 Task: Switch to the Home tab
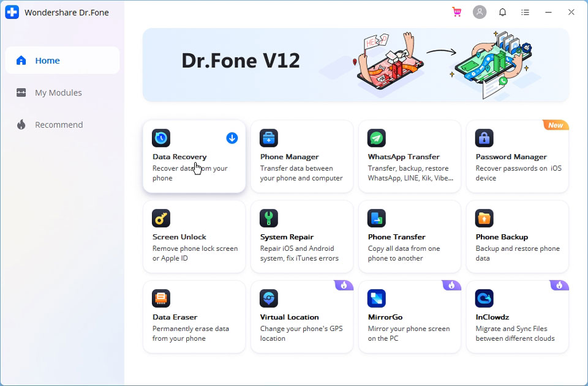62,61
